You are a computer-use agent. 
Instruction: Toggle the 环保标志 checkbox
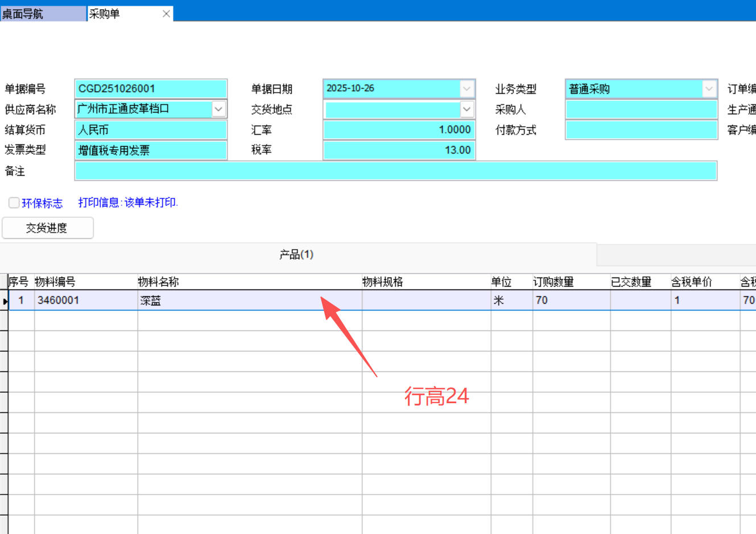[14, 203]
